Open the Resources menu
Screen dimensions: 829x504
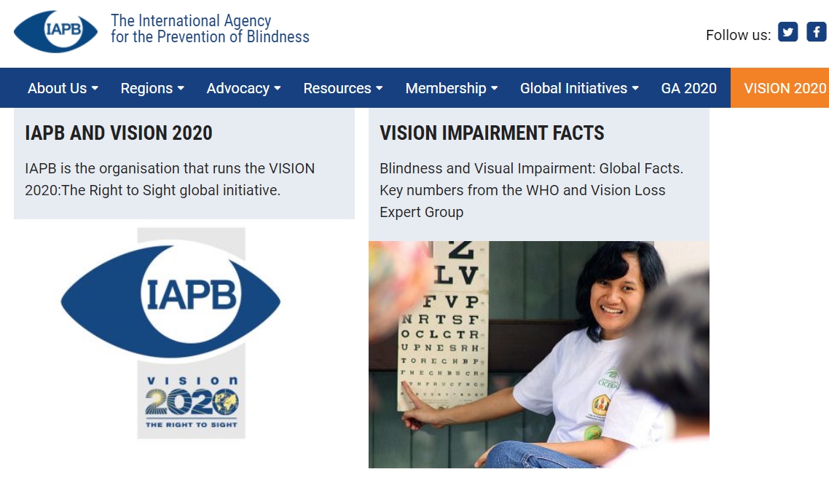[343, 88]
